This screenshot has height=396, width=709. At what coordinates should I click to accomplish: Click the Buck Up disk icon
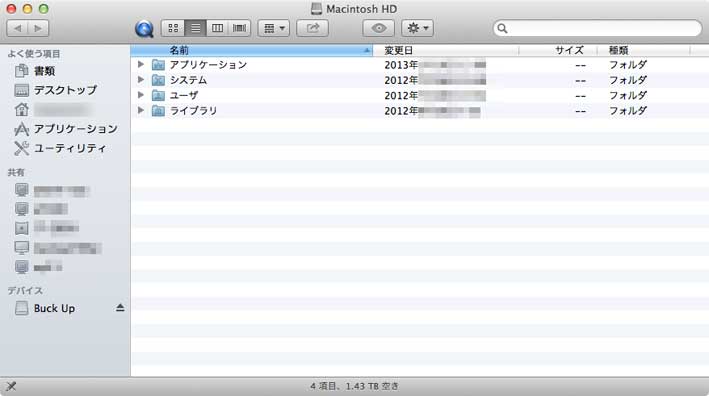pyautogui.click(x=22, y=308)
